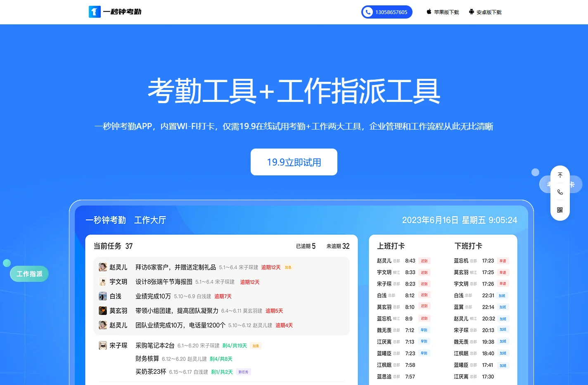Click the 2023年6月16日 星期五 date-time display
The width and height of the screenshot is (588, 385).
[460, 220]
